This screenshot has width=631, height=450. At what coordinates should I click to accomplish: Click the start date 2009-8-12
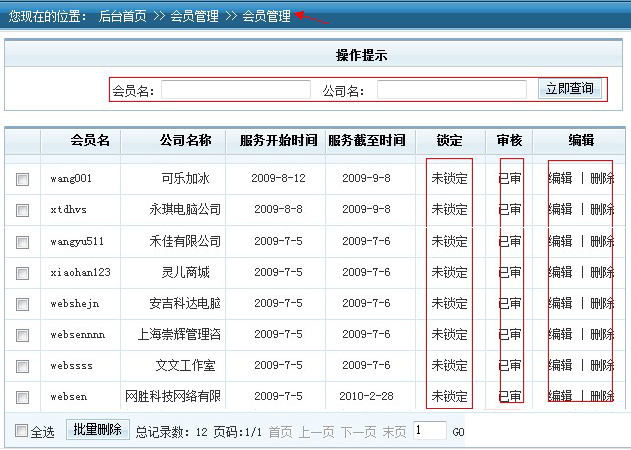pyautogui.click(x=278, y=178)
